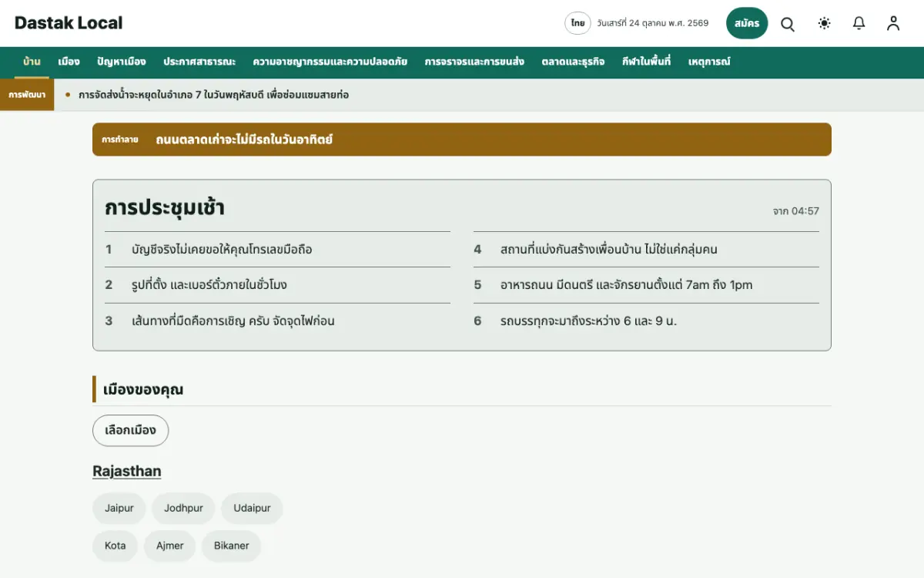Open การจราจรและการขนส่ง nav item
The height and width of the screenshot is (578, 924).
(x=474, y=62)
